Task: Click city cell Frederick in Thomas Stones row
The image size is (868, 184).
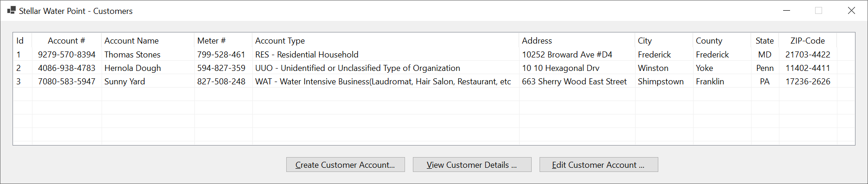Action: tap(654, 54)
